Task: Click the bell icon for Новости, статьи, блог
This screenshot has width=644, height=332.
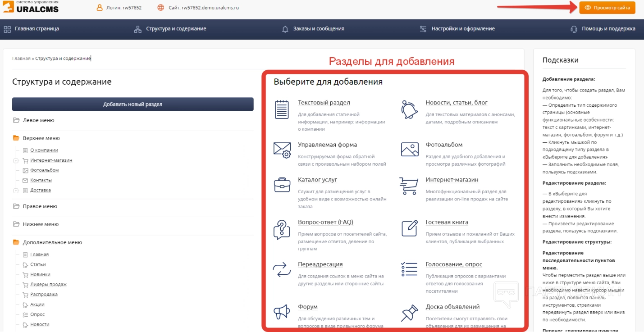Action: tap(409, 109)
